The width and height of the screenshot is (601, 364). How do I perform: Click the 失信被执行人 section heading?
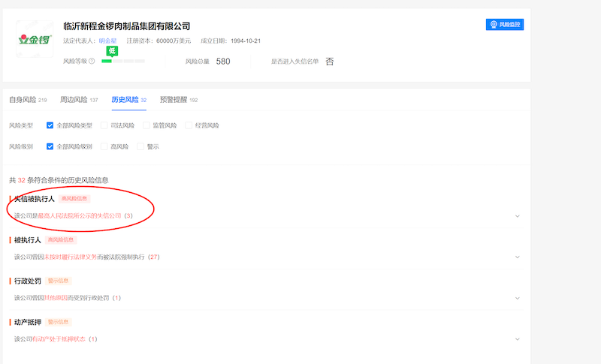click(34, 199)
